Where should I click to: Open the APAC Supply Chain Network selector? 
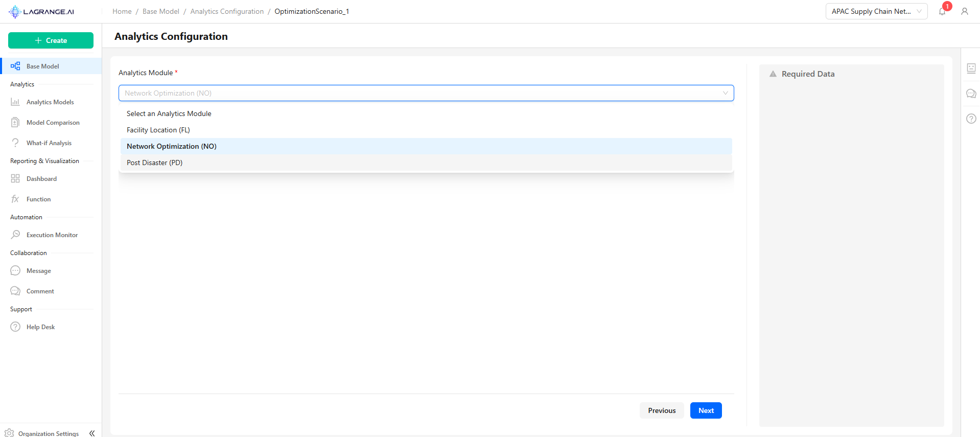point(876,11)
